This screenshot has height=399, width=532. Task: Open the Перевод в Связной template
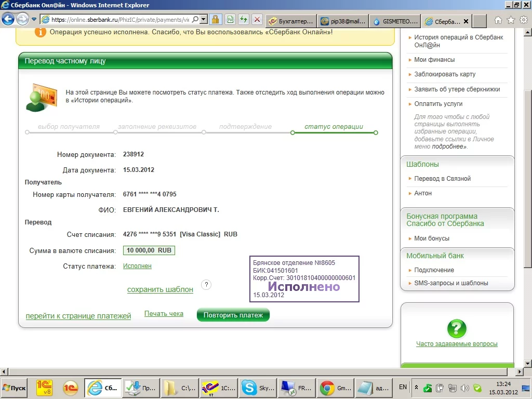click(x=443, y=179)
